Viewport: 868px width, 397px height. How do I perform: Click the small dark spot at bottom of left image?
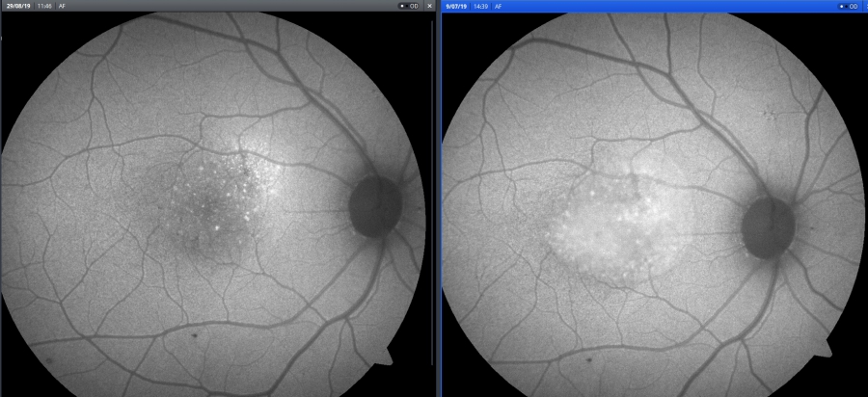point(196,335)
